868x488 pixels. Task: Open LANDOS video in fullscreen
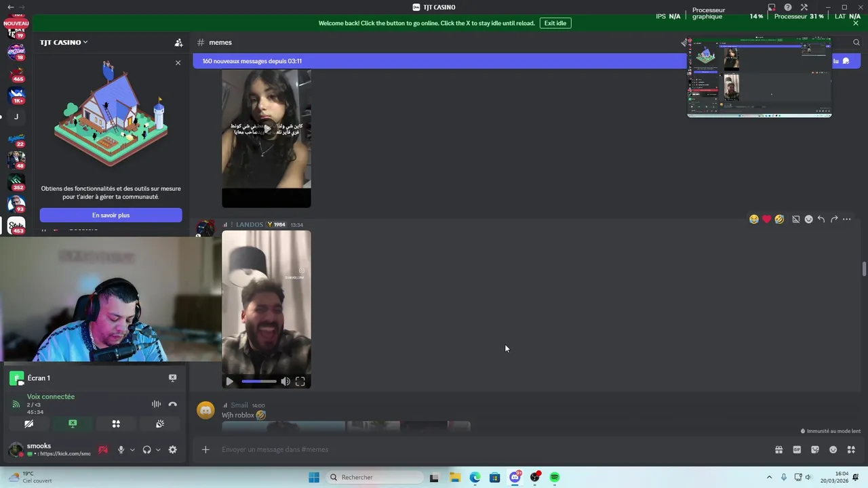click(300, 382)
